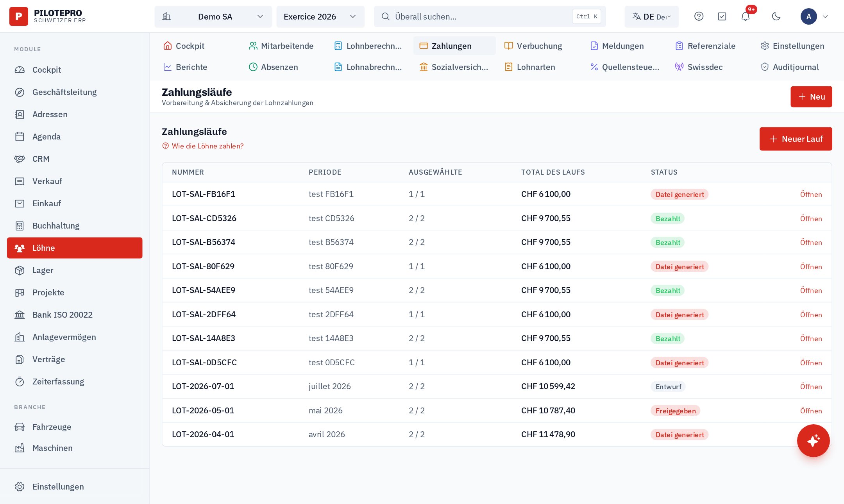
Task: Click Öffnen for LOT-2026-05-01
Action: (811, 411)
